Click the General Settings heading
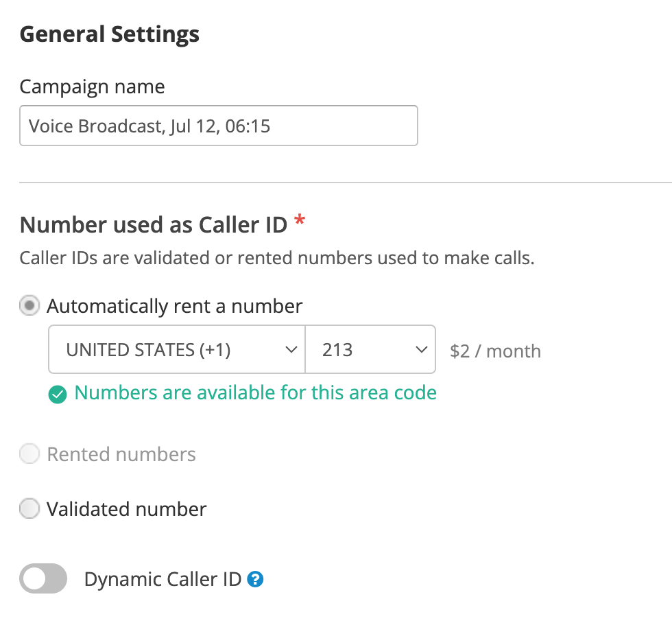The width and height of the screenshot is (672, 634). [109, 34]
